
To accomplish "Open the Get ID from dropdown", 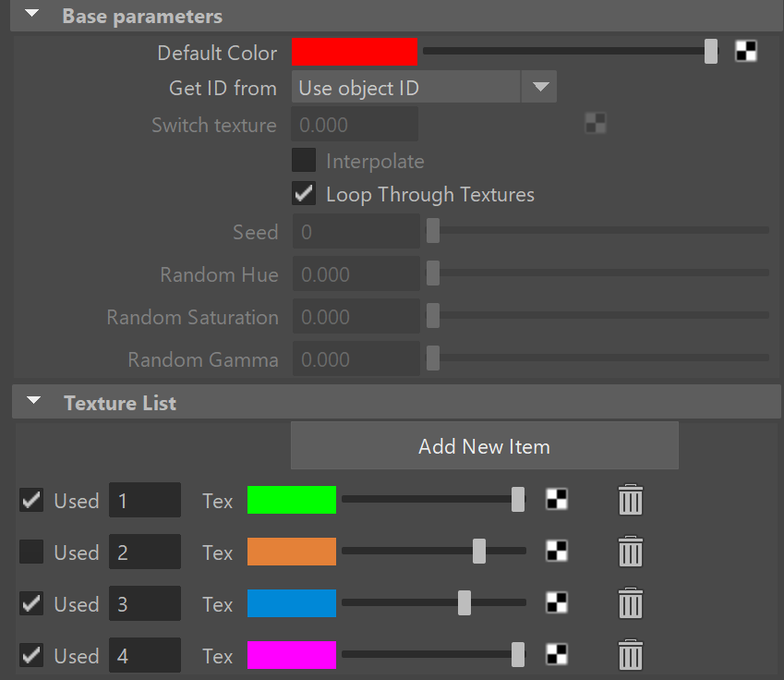I will (424, 87).
